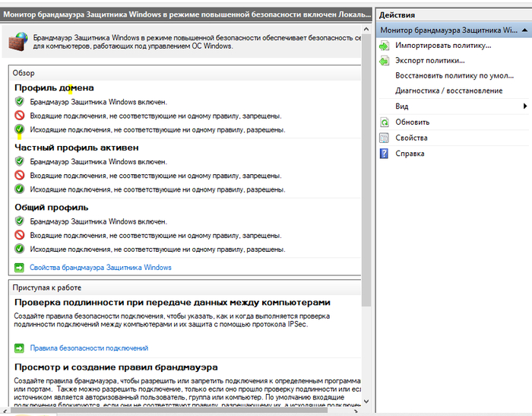The image size is (532, 416).
Task: Click the firewall brick wall icon
Action: [x=18, y=42]
